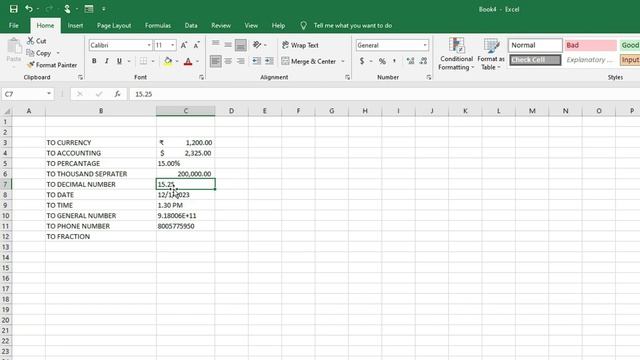Cancel the formula bar entry with the X
The image size is (640, 360).
[80, 94]
